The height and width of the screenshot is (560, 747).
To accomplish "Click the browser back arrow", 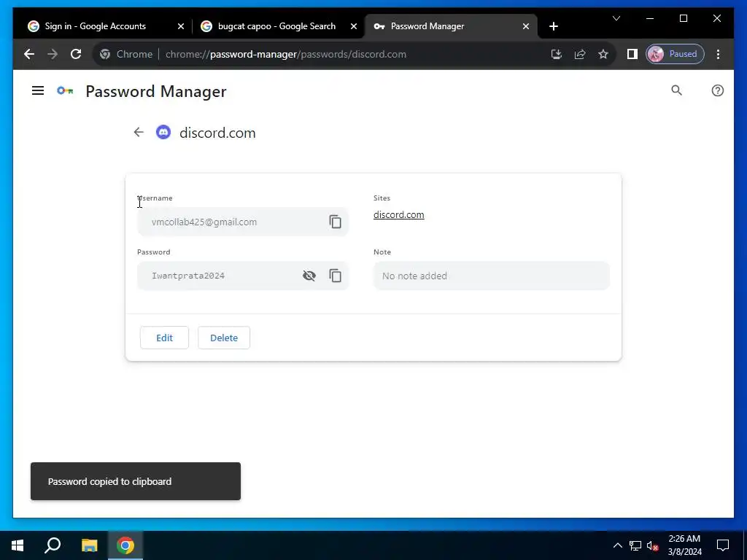I will (x=29, y=54).
